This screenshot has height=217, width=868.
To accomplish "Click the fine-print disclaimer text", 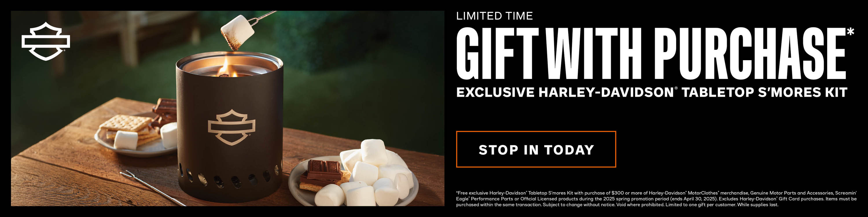I will [x=656, y=199].
